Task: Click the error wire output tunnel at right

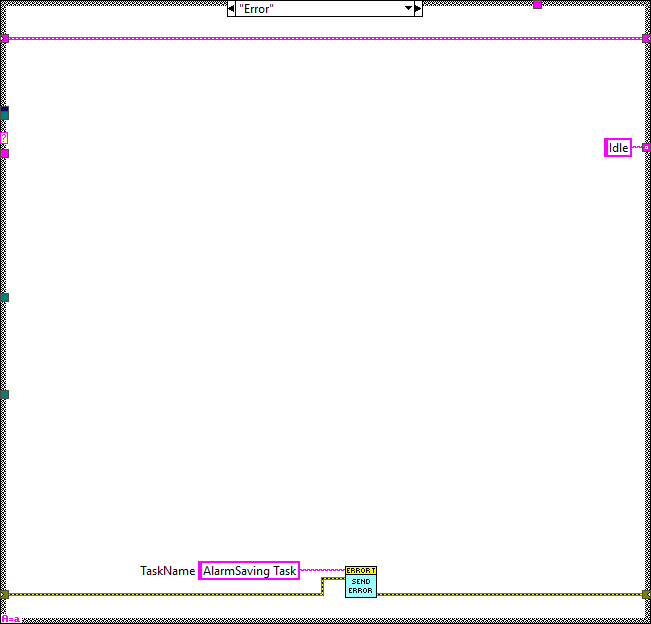Action: pyautogui.click(x=646, y=595)
